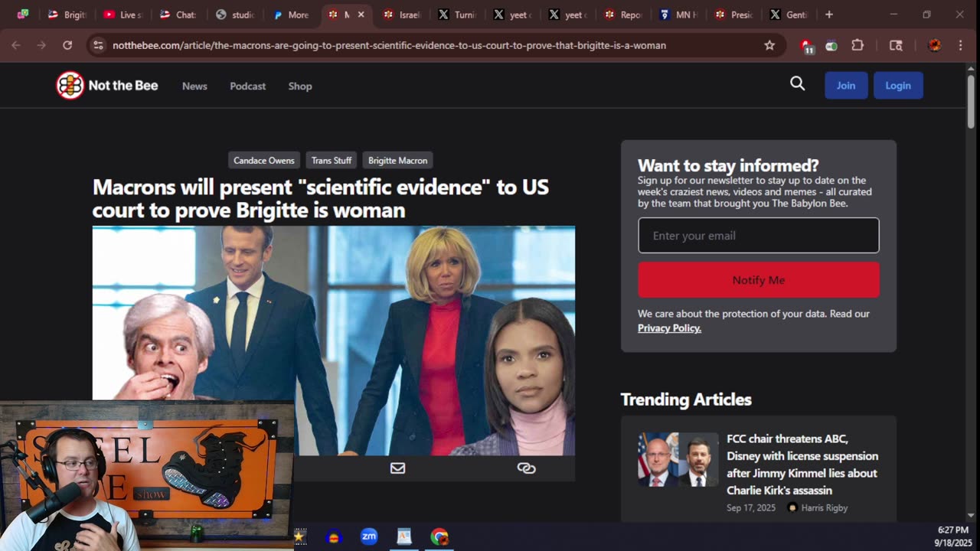The image size is (980, 551).
Task: Switch to the Report tab
Action: [x=623, y=15]
